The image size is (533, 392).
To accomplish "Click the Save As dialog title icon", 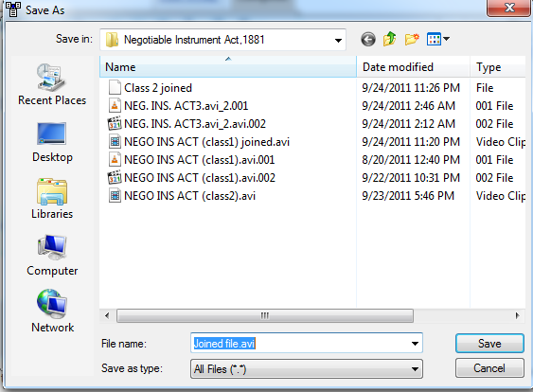I will 13,9.
